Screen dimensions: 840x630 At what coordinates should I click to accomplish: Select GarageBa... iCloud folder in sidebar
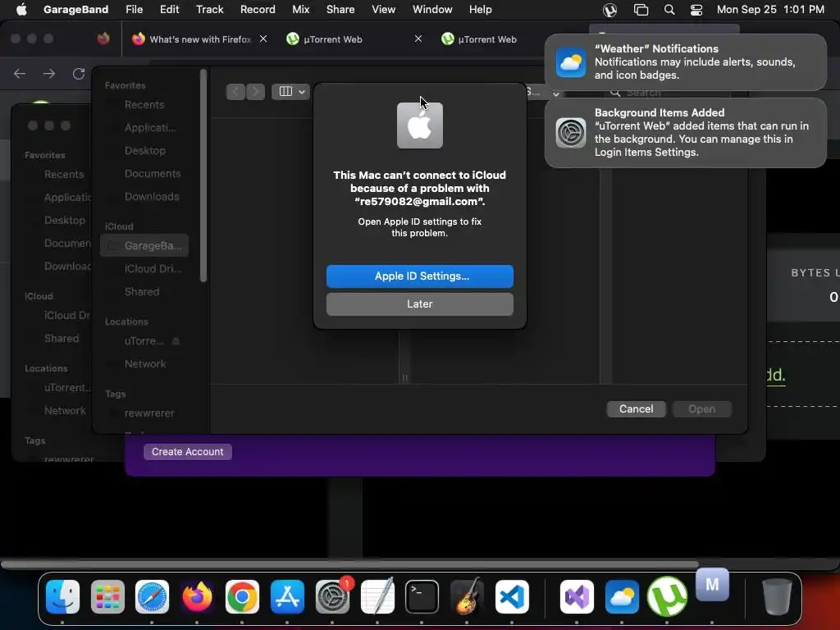coord(144,245)
